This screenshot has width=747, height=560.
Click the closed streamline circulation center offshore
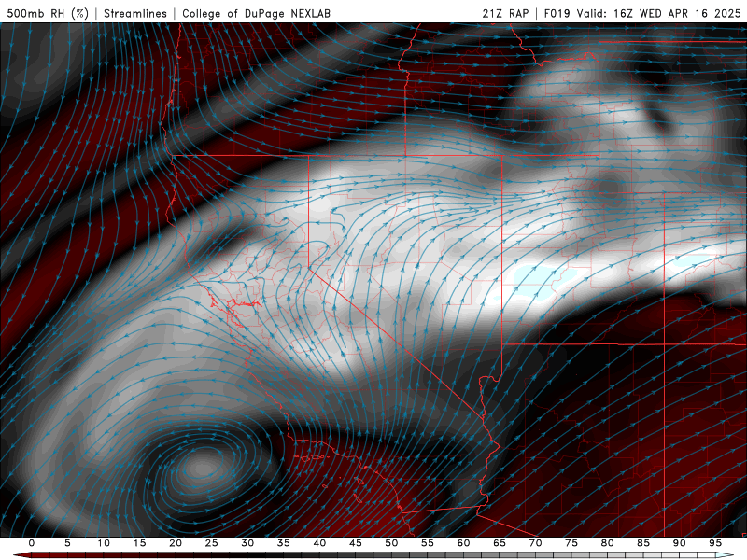pyautogui.click(x=200, y=469)
